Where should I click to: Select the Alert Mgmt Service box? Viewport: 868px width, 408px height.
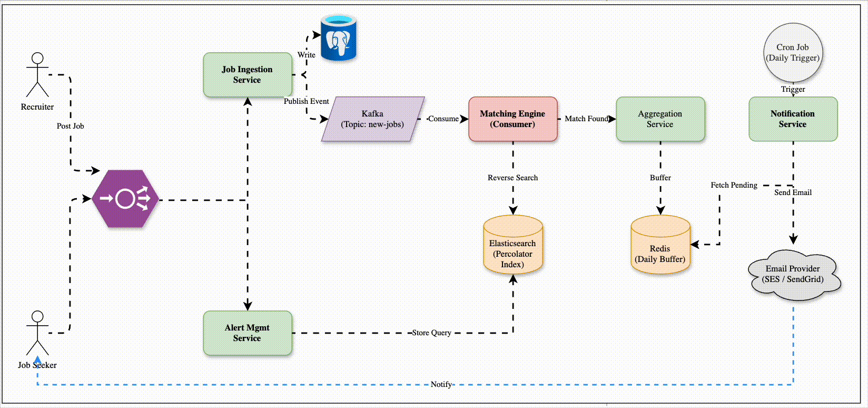tap(248, 333)
